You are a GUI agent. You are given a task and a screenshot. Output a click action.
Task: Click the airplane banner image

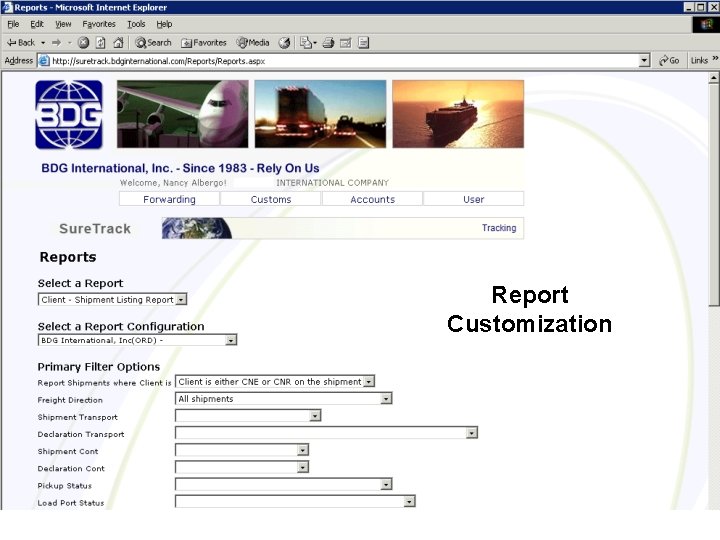tap(183, 114)
